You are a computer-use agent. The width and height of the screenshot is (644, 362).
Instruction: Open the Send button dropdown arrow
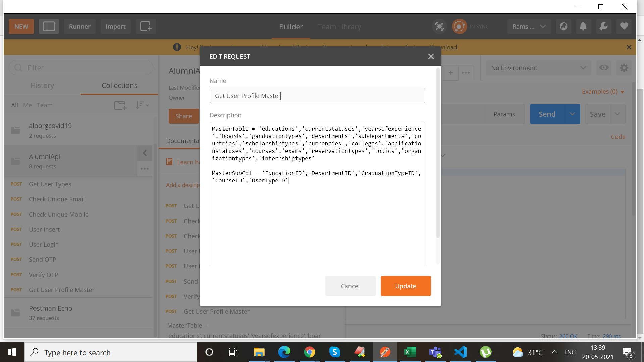(x=572, y=114)
